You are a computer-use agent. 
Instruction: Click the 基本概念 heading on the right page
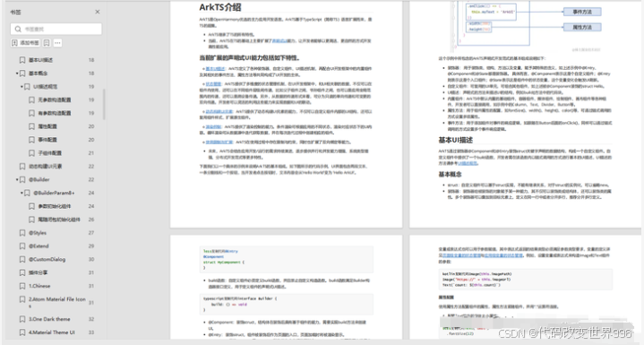[451, 174]
